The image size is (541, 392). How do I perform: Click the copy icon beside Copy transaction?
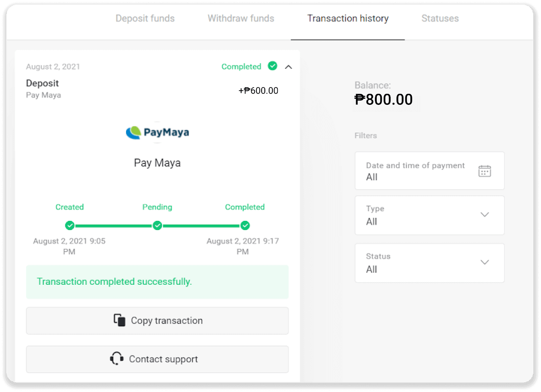(119, 320)
